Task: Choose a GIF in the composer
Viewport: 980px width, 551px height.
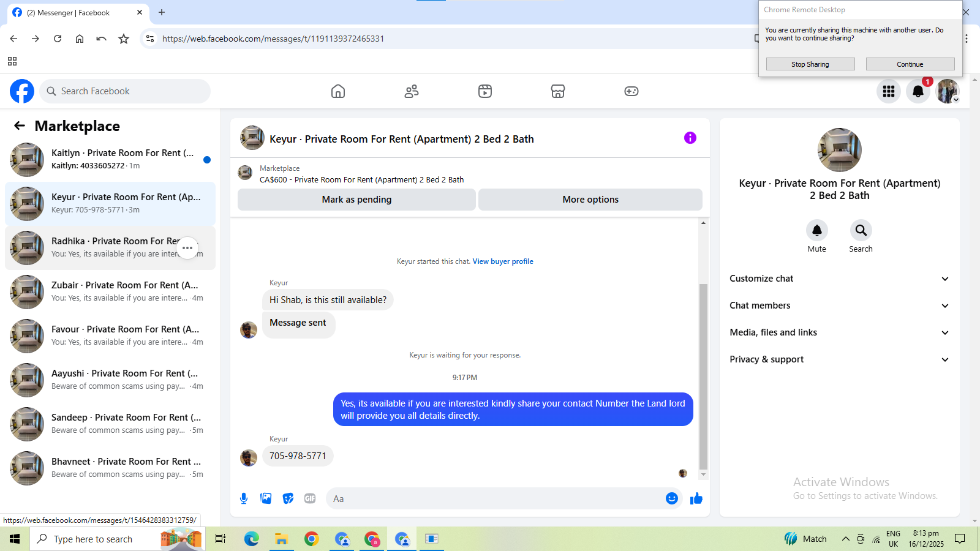Action: [310, 498]
